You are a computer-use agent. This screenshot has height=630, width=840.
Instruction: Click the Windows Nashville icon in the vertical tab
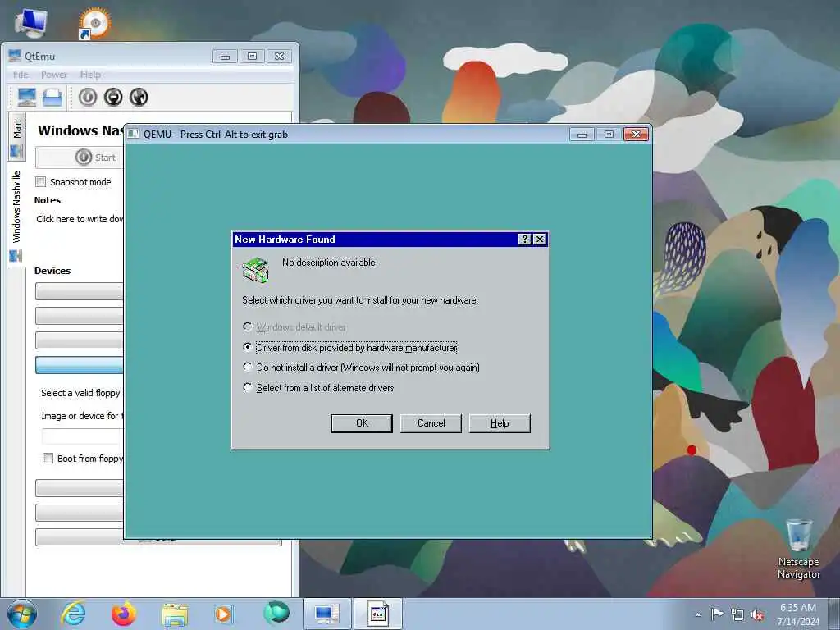coord(16,256)
